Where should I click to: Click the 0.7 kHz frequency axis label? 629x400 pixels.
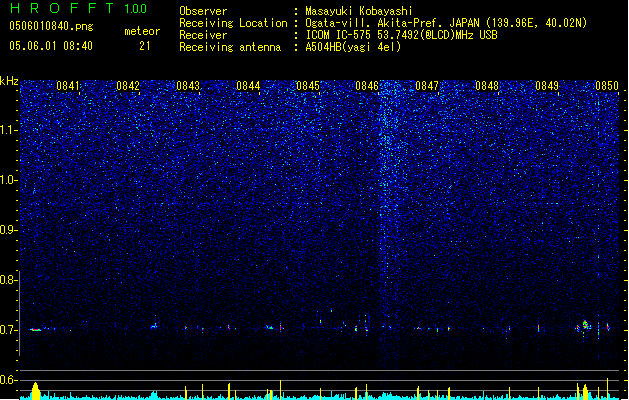(x=8, y=330)
